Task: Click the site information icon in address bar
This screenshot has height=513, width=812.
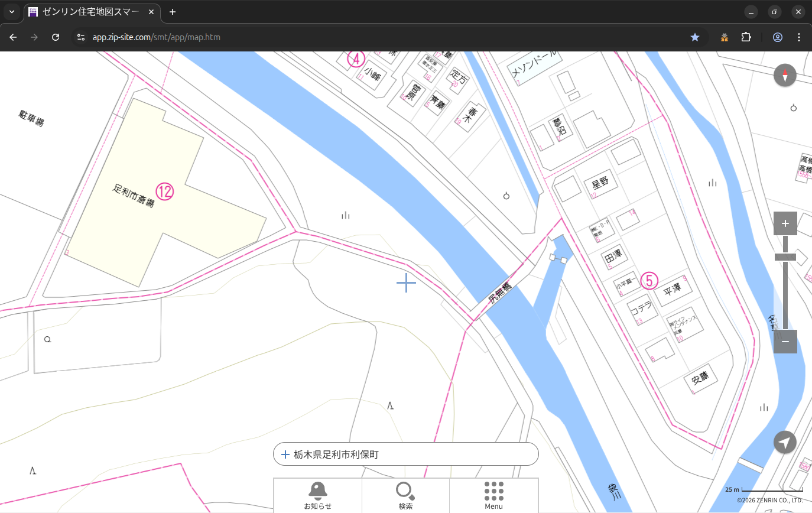Action: [82, 37]
